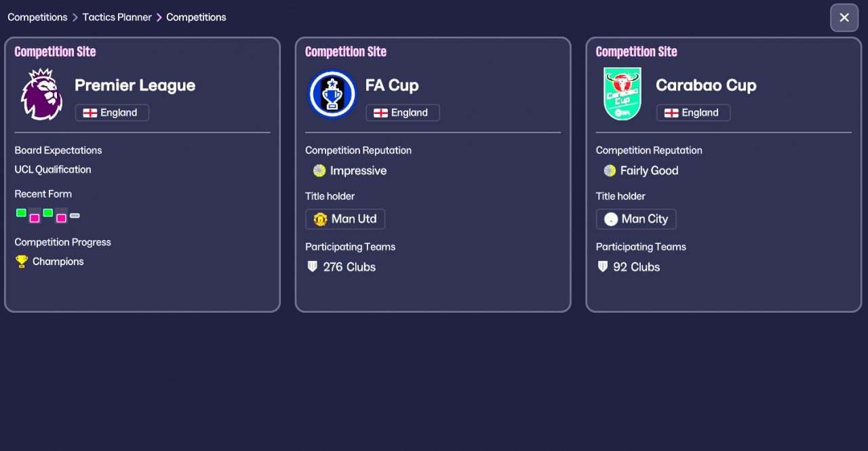Viewport: 868px width, 451px height.
Task: Go to Tactics Planner breadcrumb
Action: click(117, 17)
